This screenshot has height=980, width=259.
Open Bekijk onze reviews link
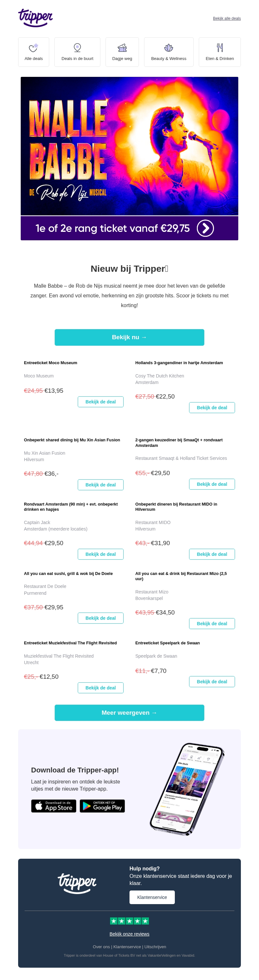point(129,934)
